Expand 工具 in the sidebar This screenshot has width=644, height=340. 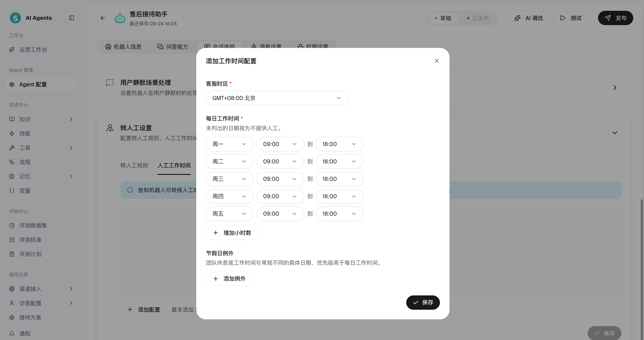(71, 148)
